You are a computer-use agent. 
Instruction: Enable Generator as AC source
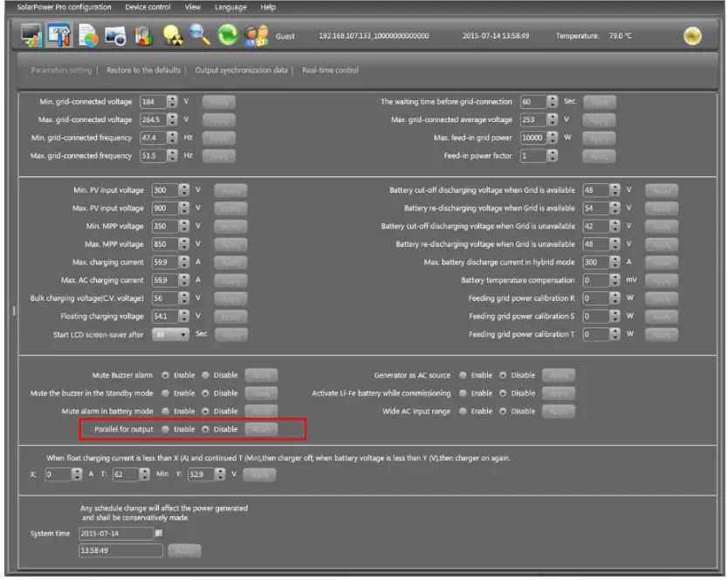coord(463,375)
